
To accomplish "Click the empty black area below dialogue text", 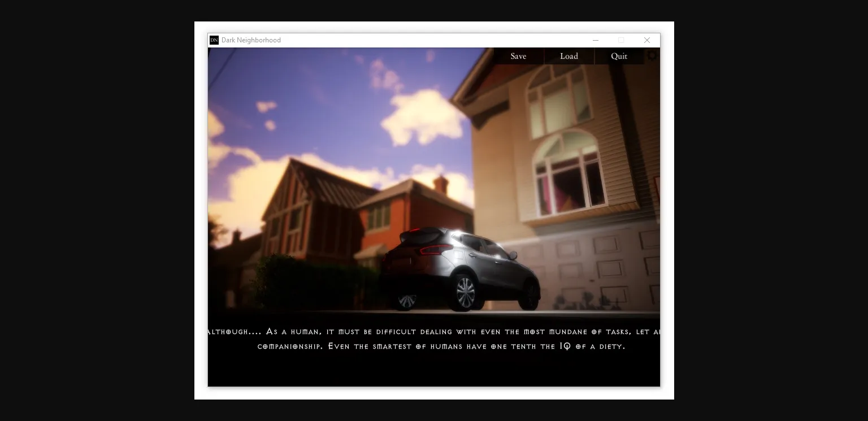I will [x=433, y=370].
